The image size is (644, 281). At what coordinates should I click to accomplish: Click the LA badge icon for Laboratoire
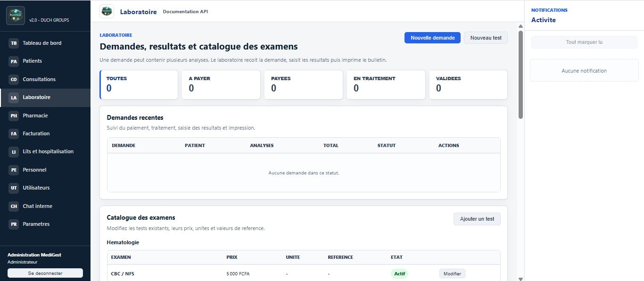[x=14, y=98]
